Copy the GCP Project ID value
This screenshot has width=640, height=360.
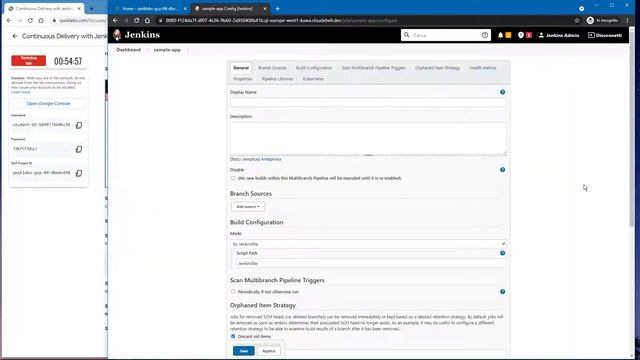coord(79,173)
